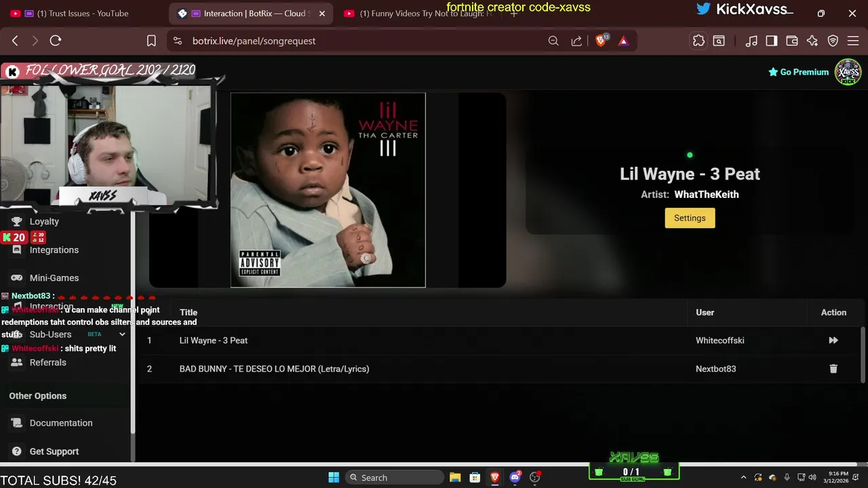Close the Interaction BotRix tab

322,14
